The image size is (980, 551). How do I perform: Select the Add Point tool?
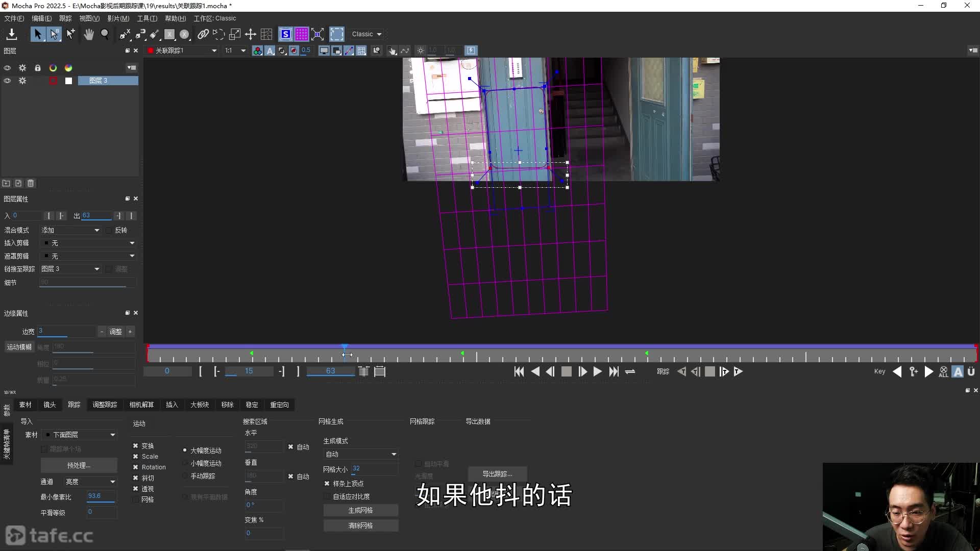pyautogui.click(x=71, y=34)
